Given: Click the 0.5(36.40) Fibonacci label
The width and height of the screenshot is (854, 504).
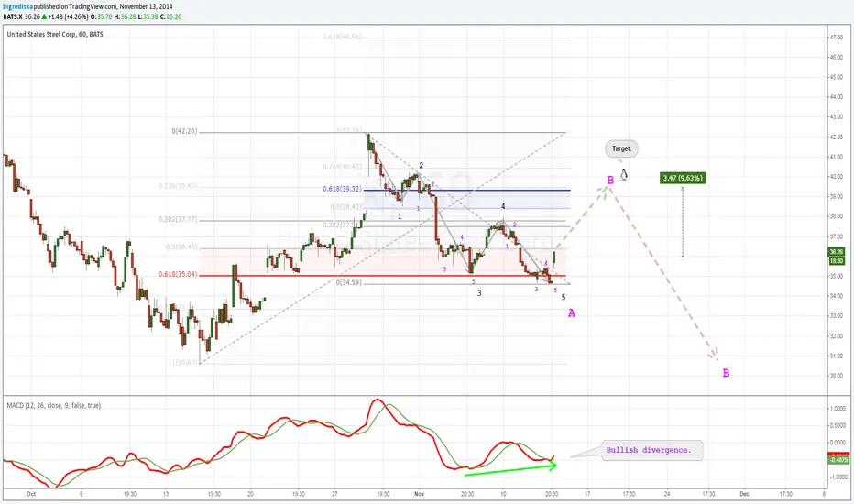Looking at the screenshot, I should [x=181, y=247].
